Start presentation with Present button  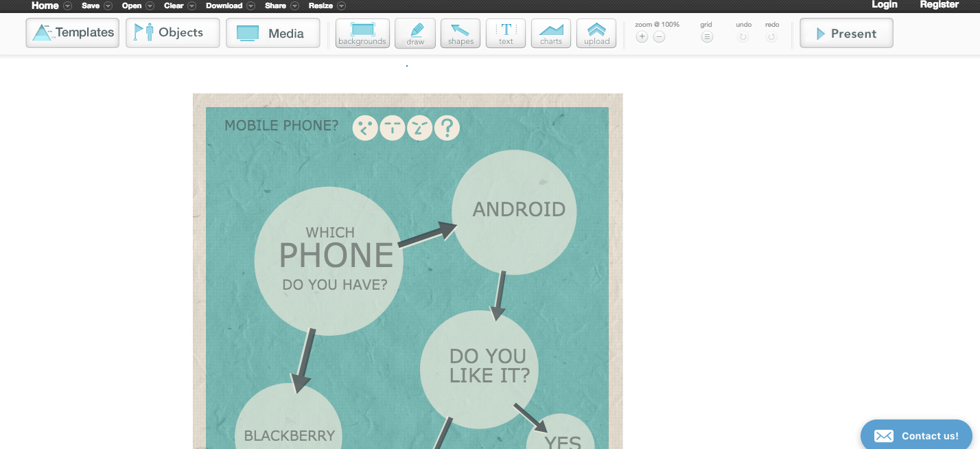click(846, 33)
